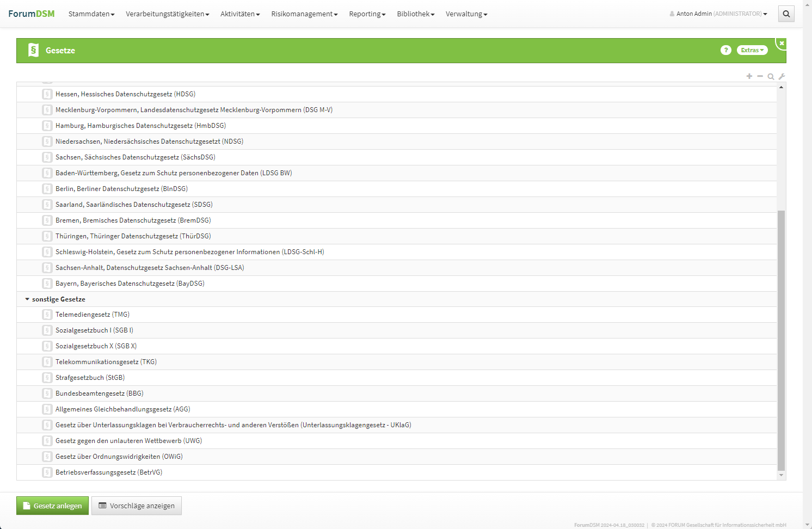Click the Gesetz anlegen button
The height and width of the screenshot is (529, 812).
coord(52,506)
